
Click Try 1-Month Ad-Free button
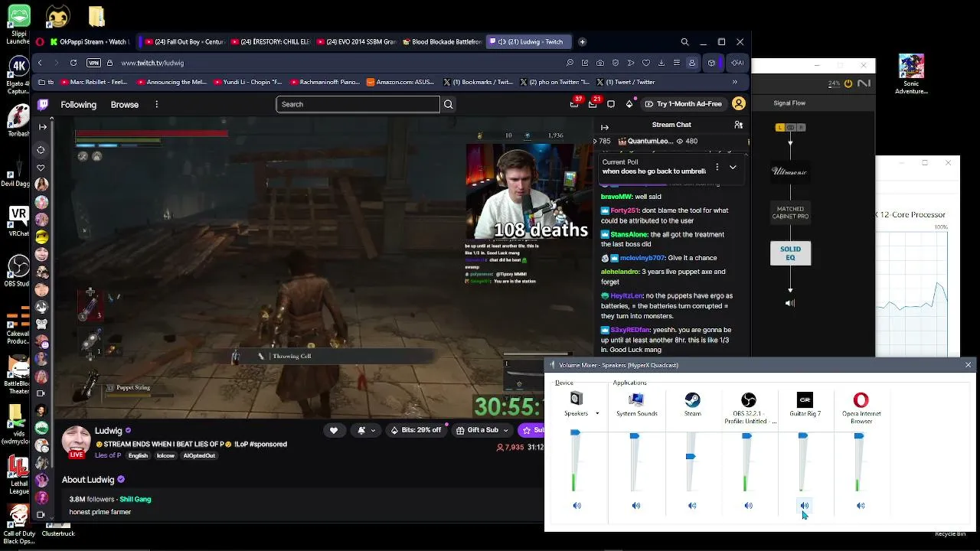coord(684,104)
